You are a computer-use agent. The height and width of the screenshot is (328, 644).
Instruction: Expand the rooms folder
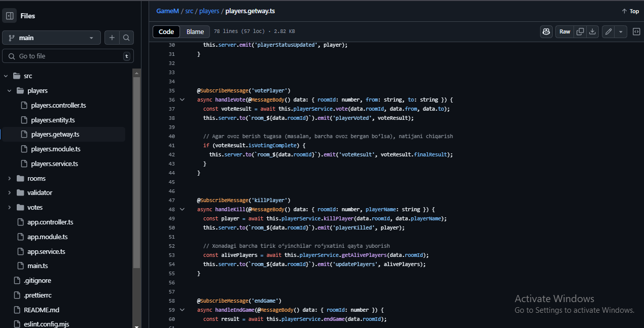[x=9, y=178]
